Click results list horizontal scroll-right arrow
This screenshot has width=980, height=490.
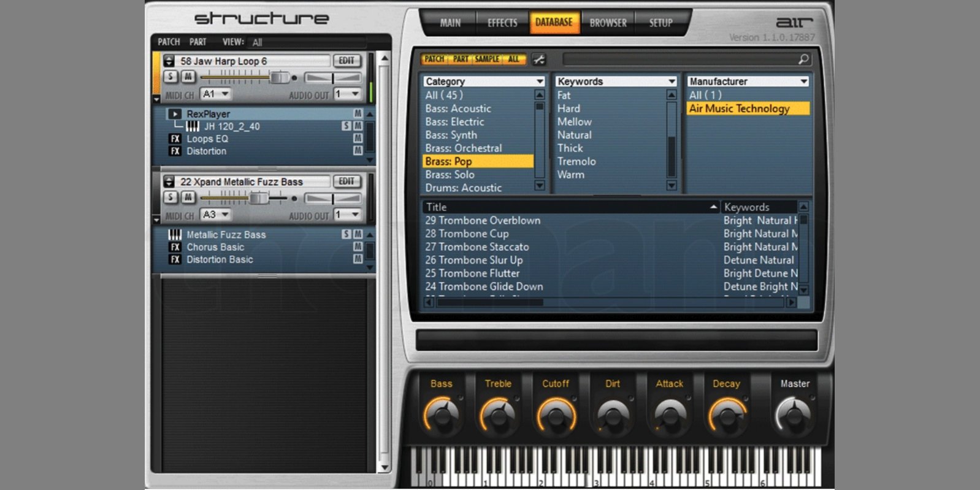792,302
